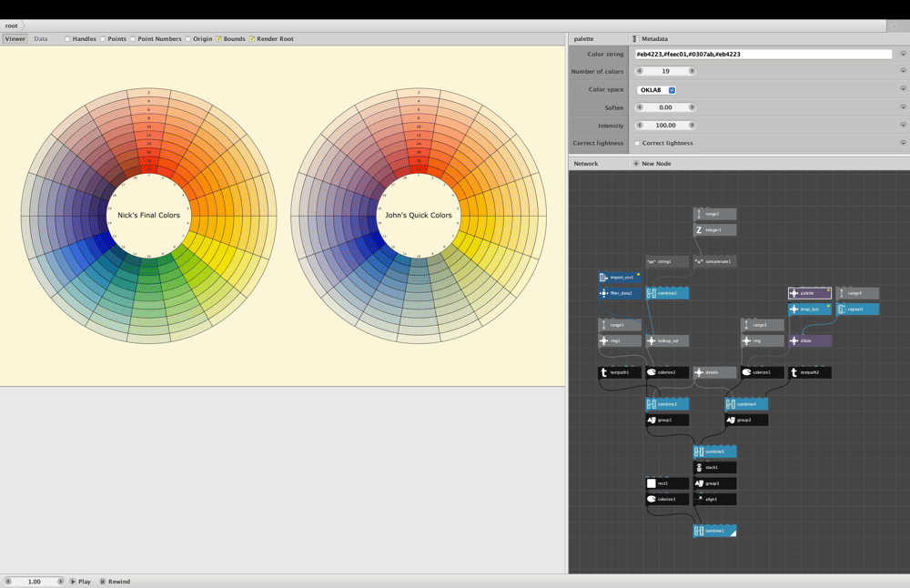Select the string1 node
Screen dimensions: 910x588
(x=667, y=262)
